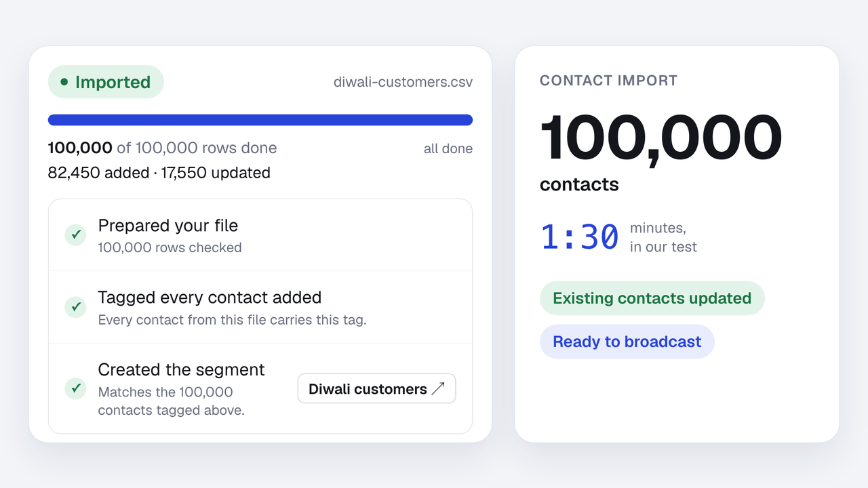Click the Imported status badge
Viewport: 868px width, 488px height.
[106, 82]
